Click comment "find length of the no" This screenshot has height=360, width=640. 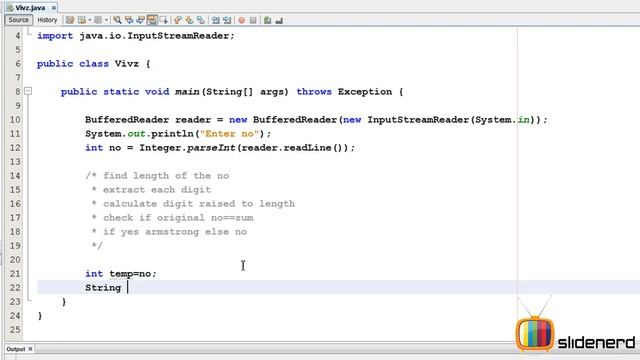click(x=166, y=176)
